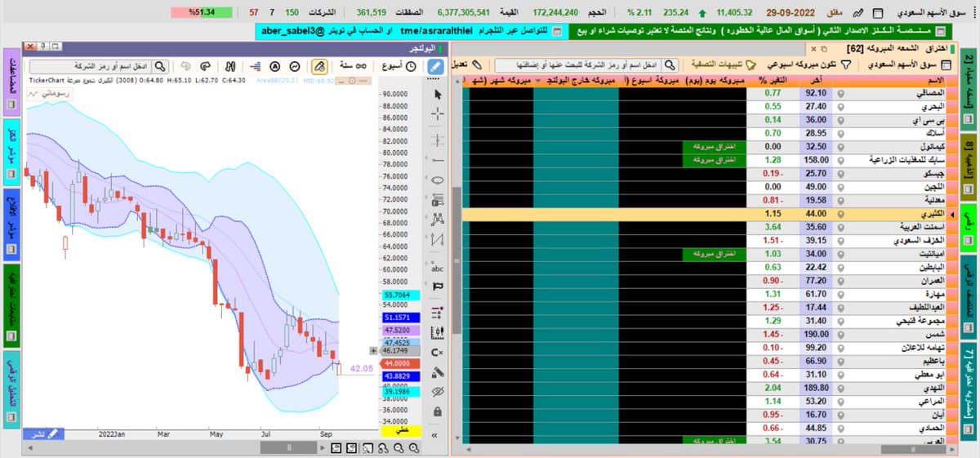The image size is (980, 458).
Task: Select the horizontal line drawing tool
Action: click(x=437, y=159)
